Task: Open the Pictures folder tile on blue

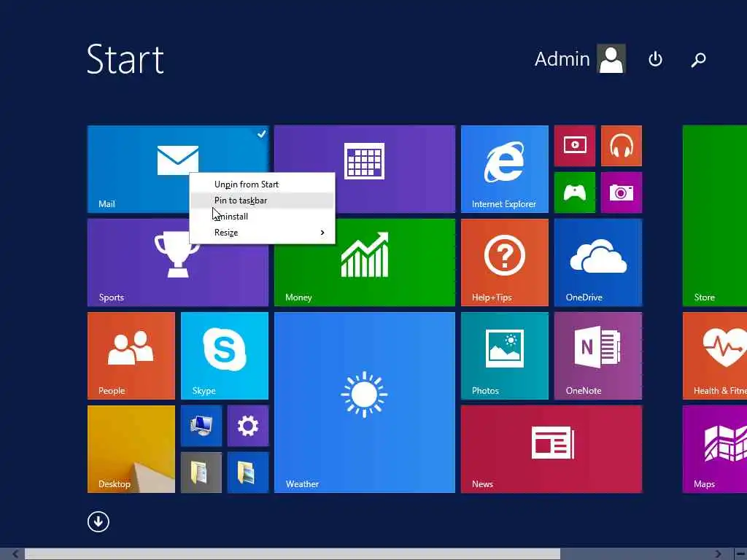Action: [x=248, y=472]
